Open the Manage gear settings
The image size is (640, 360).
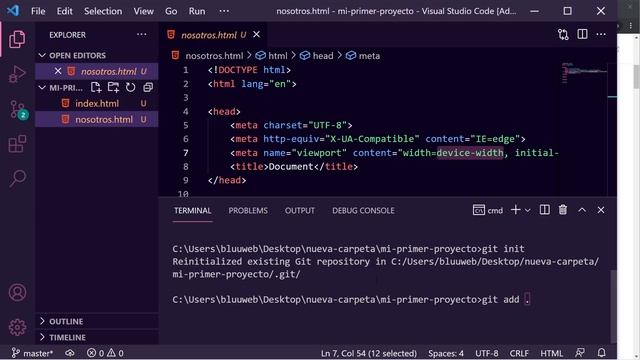tap(17, 327)
